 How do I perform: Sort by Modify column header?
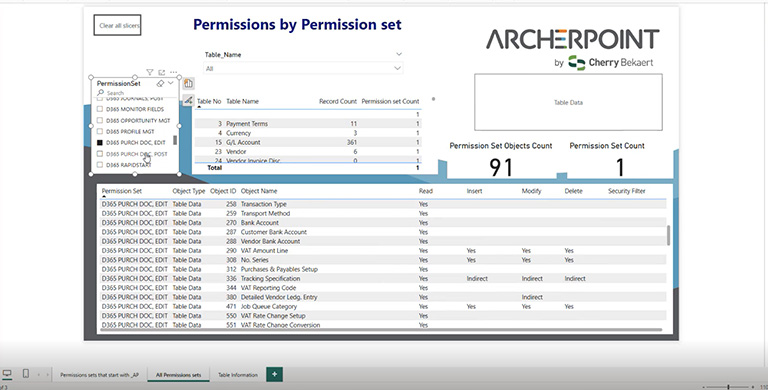point(531,191)
